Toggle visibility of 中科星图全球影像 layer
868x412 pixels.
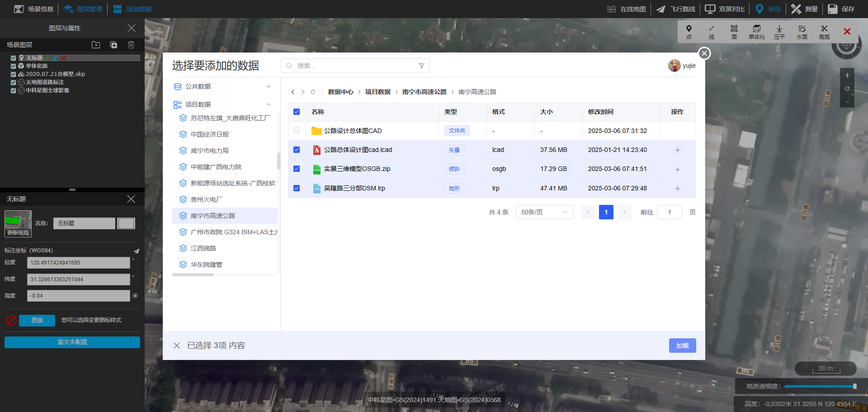pos(13,90)
